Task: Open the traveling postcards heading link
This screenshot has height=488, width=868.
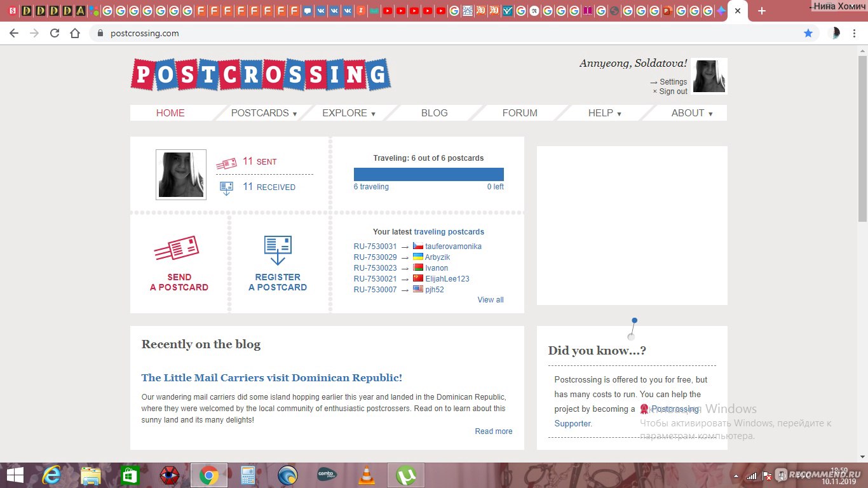Action: [449, 232]
